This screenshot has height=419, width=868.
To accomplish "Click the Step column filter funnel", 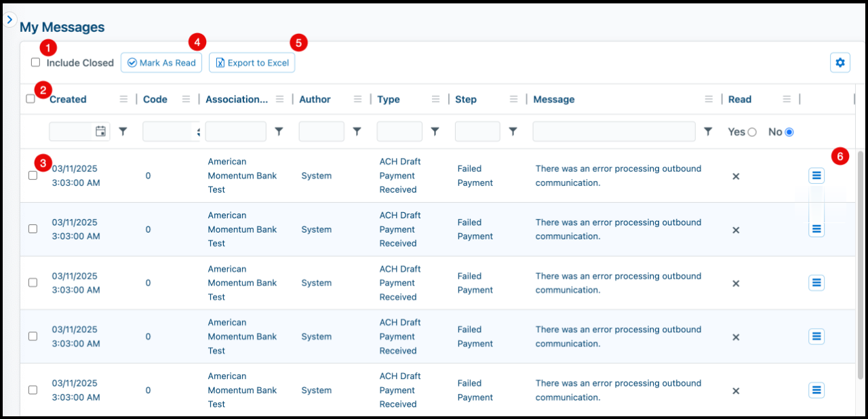I will coord(513,132).
